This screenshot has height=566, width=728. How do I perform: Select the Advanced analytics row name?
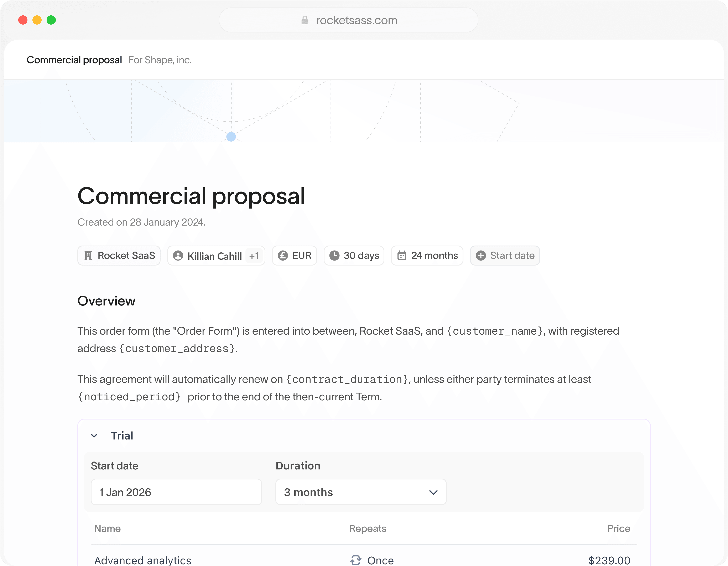(143, 560)
